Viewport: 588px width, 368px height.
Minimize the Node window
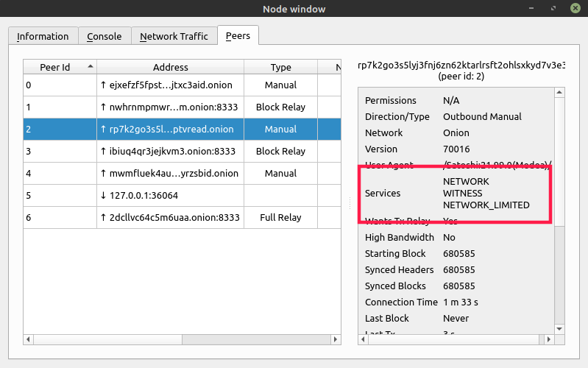(x=531, y=8)
